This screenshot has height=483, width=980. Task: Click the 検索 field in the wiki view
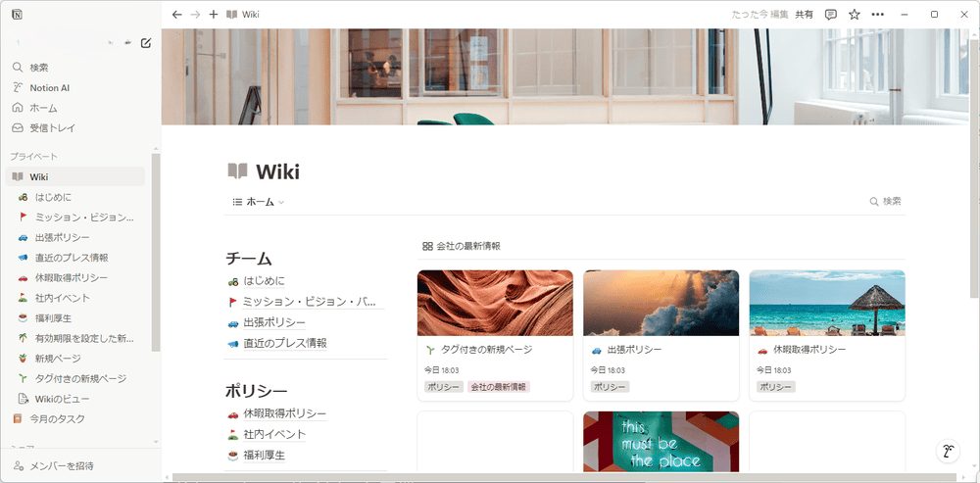point(885,201)
